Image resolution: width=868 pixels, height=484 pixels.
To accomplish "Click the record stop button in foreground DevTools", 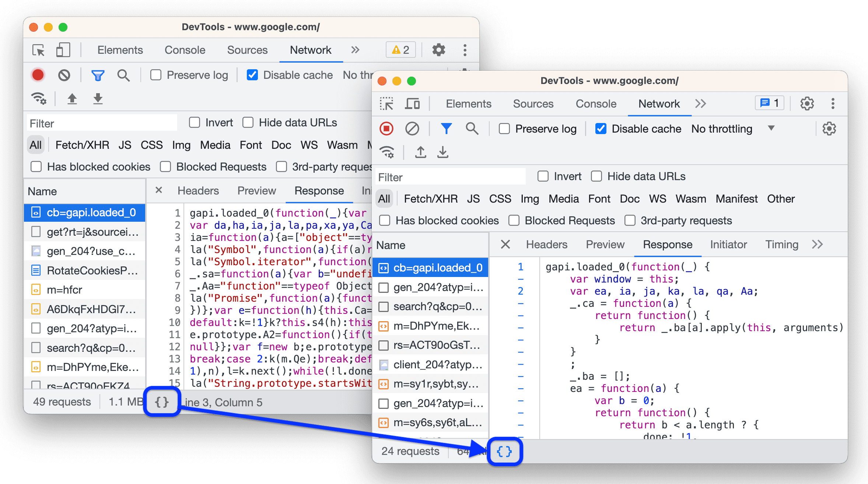I will (x=386, y=129).
